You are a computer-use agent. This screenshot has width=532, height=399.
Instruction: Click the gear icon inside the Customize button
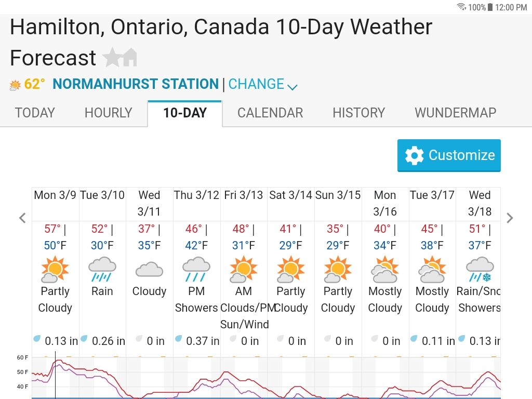point(414,155)
